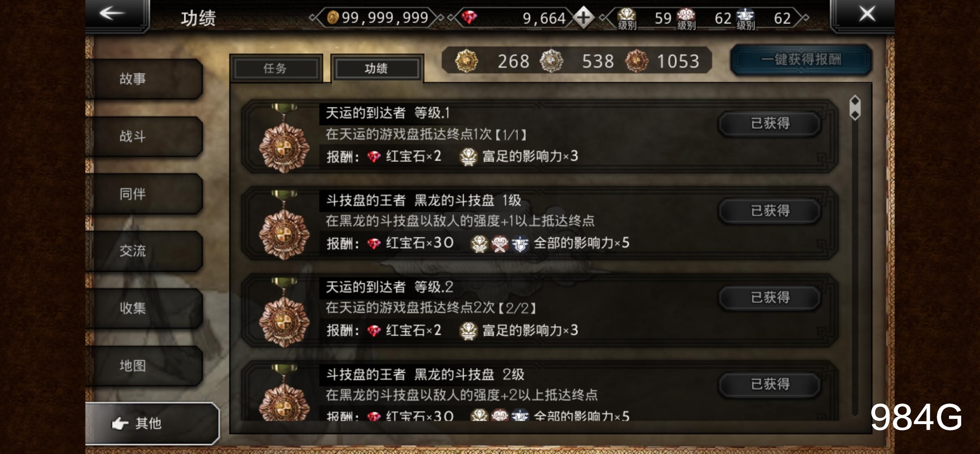Select the 功绩 tab

click(376, 68)
